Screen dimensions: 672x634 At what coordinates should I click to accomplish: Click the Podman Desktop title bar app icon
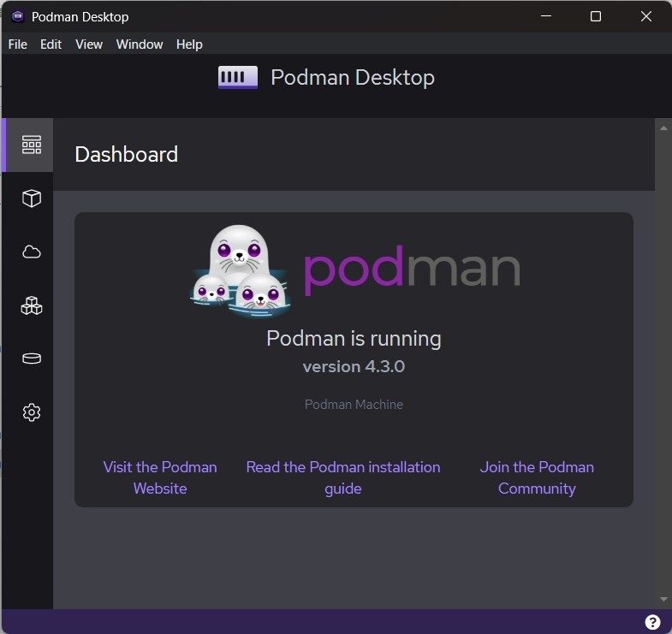18,17
